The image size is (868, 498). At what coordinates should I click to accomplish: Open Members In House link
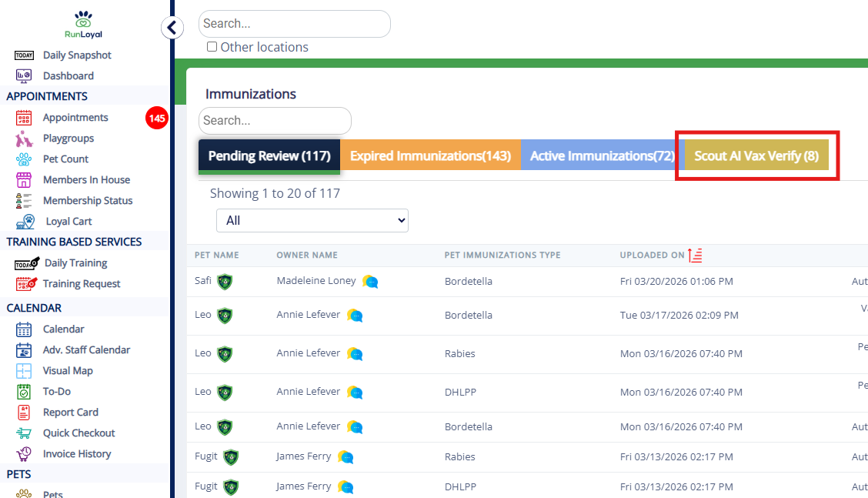86,180
